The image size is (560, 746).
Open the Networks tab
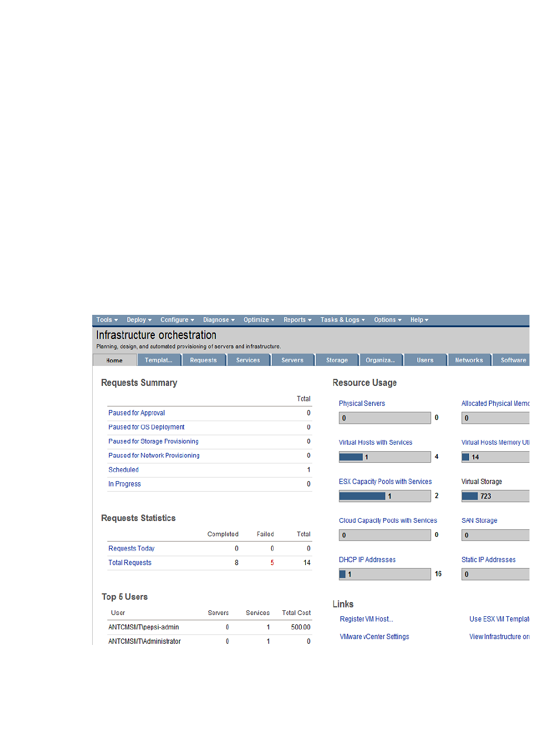coord(470,360)
